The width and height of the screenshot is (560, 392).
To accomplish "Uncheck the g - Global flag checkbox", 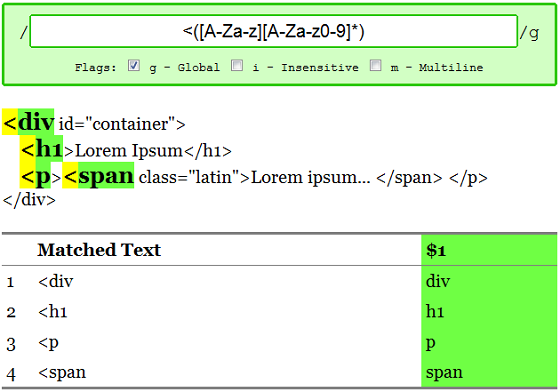I will 134,66.
